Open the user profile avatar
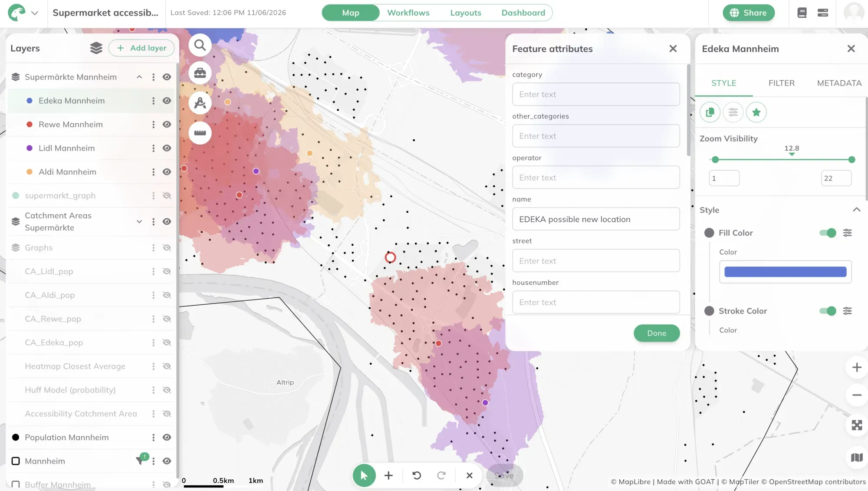This screenshot has height=491, width=868. tap(854, 13)
